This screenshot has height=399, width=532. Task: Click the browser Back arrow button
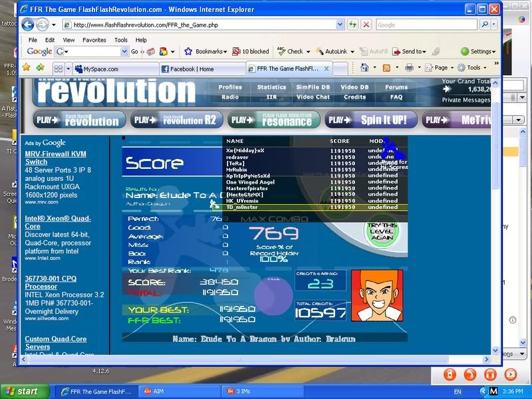29,25
